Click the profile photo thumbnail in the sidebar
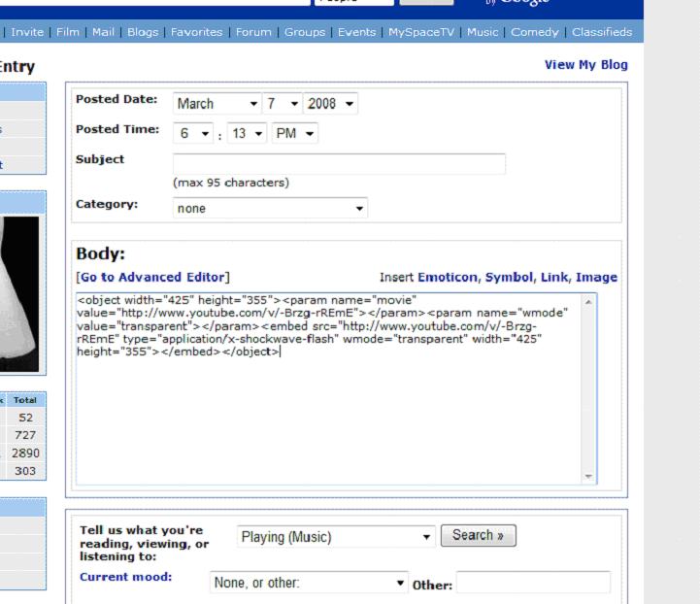 pos(19,294)
